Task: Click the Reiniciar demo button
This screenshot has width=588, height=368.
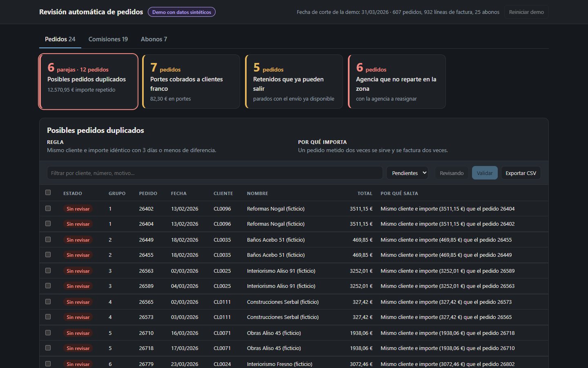Action: [x=526, y=12]
